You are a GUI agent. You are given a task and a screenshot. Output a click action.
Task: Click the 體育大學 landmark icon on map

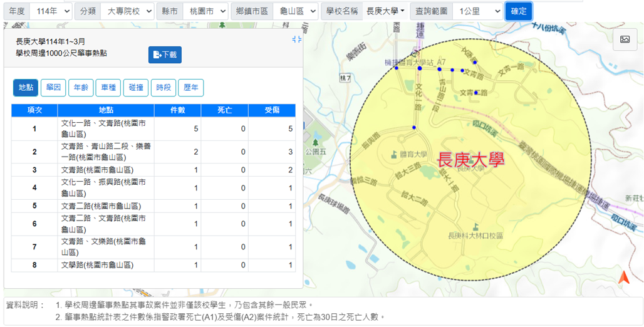point(394,154)
